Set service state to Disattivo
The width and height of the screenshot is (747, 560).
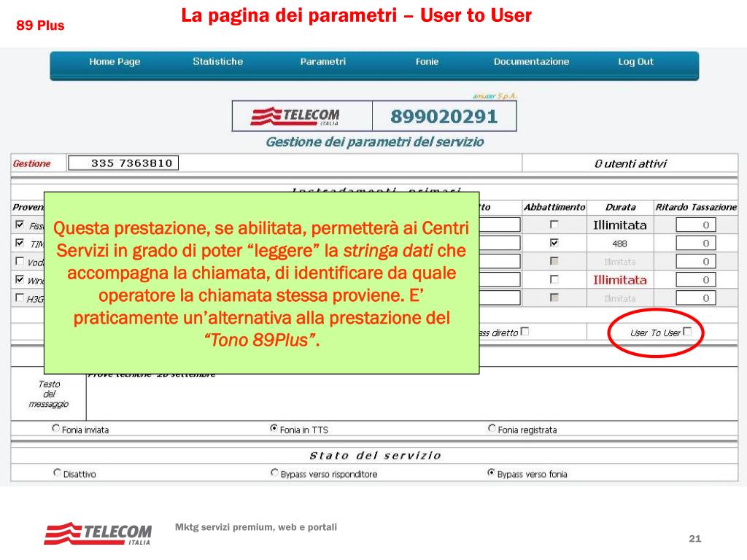click(x=57, y=472)
